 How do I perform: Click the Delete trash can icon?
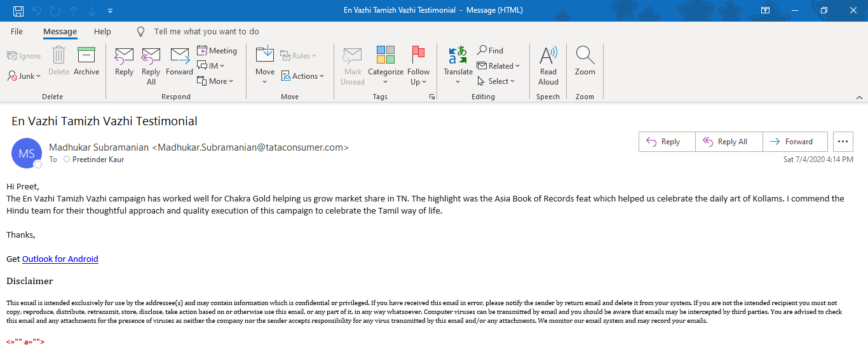58,61
